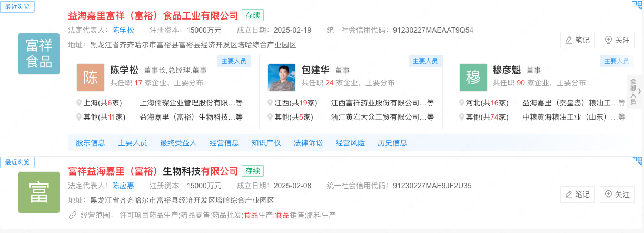Click 存续 status tag of 食品工业 company
This screenshot has height=233, width=644.
(x=253, y=15)
